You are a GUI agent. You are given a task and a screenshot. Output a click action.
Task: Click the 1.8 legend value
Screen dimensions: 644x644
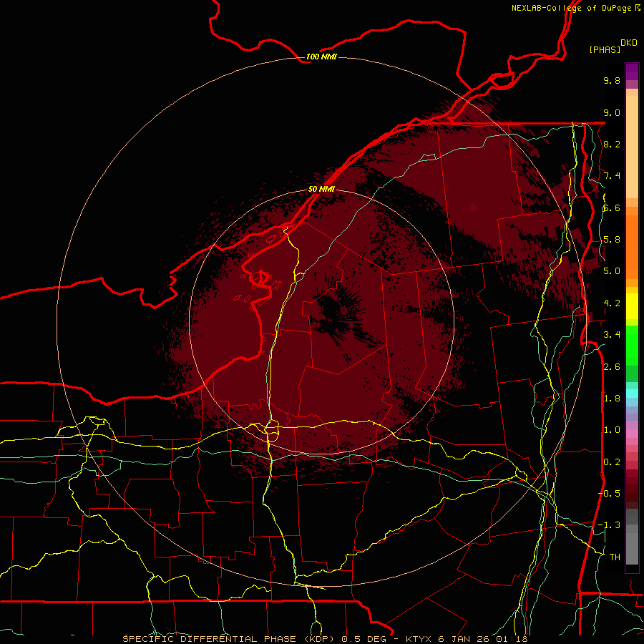point(612,399)
